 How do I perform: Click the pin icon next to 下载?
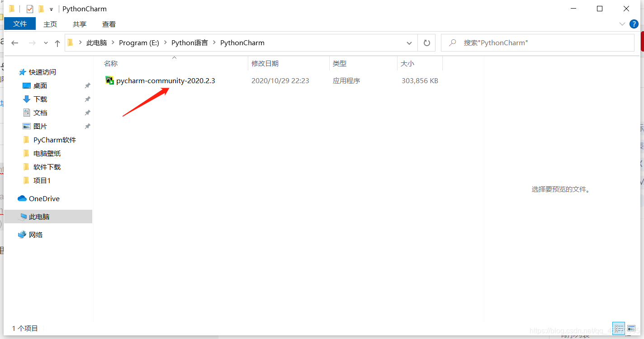point(88,99)
